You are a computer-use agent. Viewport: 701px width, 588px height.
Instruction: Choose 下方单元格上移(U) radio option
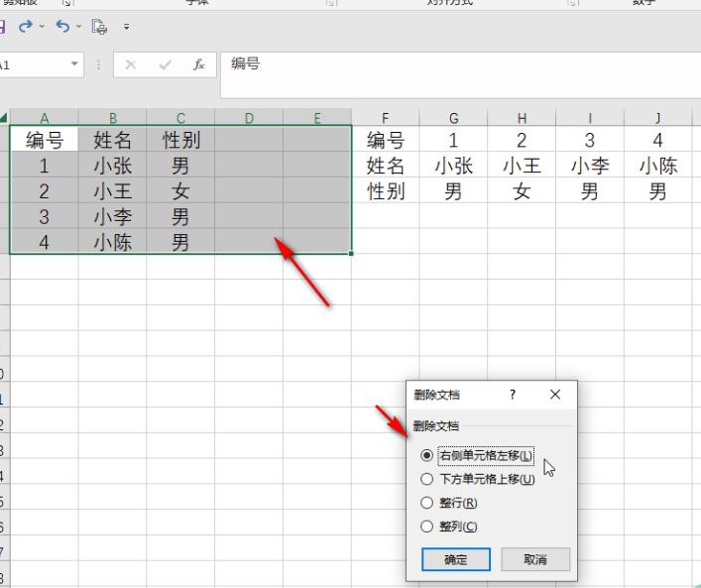(478, 479)
